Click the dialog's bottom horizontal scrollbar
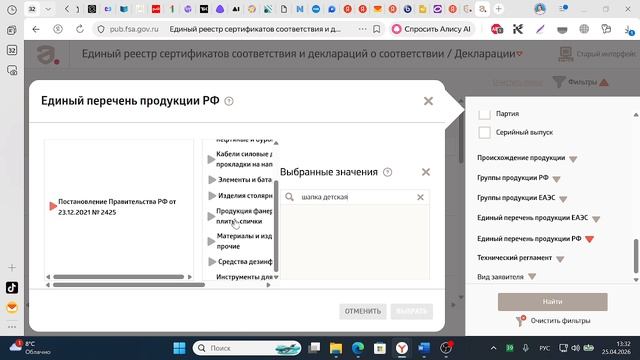 tap(129, 285)
